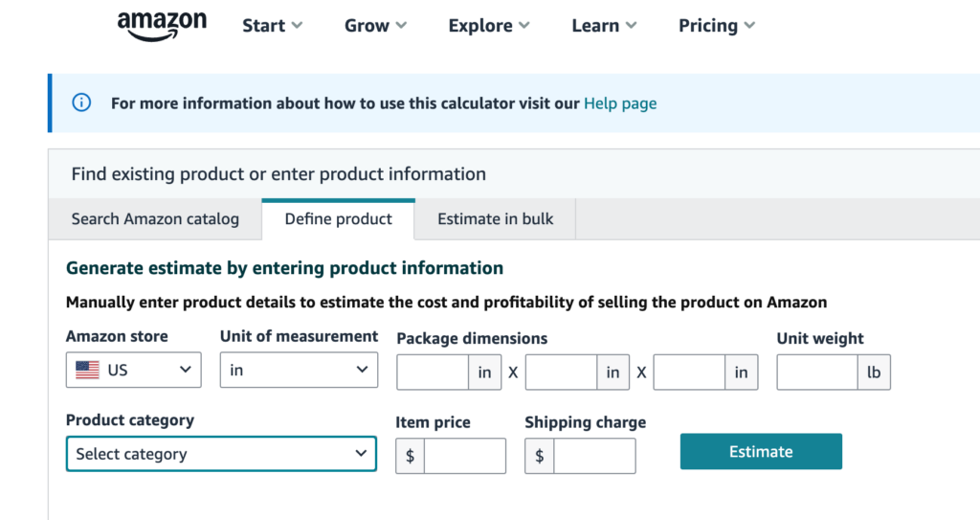980x520 pixels.
Task: Expand the Select category dropdown
Action: (221, 454)
